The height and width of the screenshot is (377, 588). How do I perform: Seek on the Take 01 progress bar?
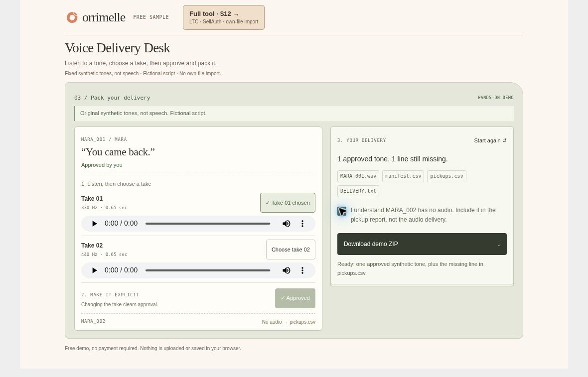208,224
